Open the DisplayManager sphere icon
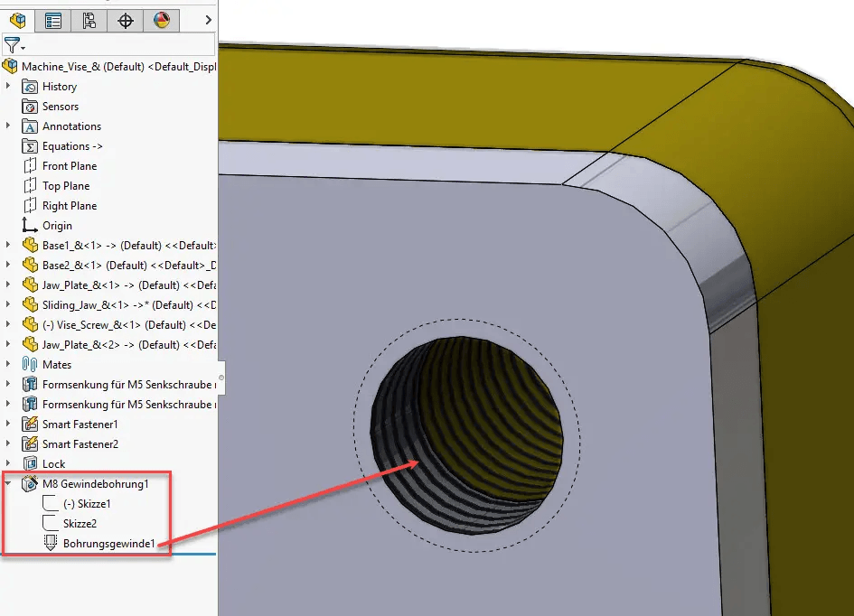The image size is (854, 616). pyautogui.click(x=160, y=20)
